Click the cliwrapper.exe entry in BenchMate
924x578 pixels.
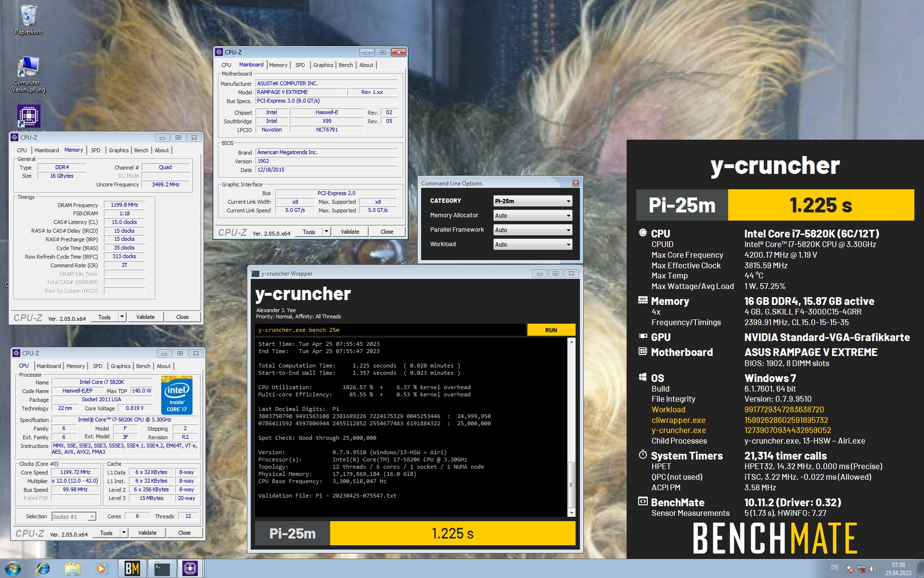click(x=679, y=420)
